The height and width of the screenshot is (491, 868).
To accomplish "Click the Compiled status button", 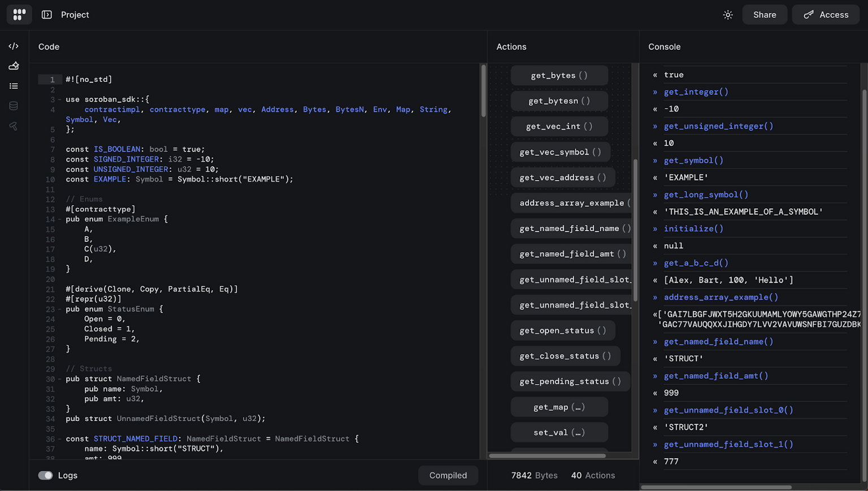I will pos(448,475).
